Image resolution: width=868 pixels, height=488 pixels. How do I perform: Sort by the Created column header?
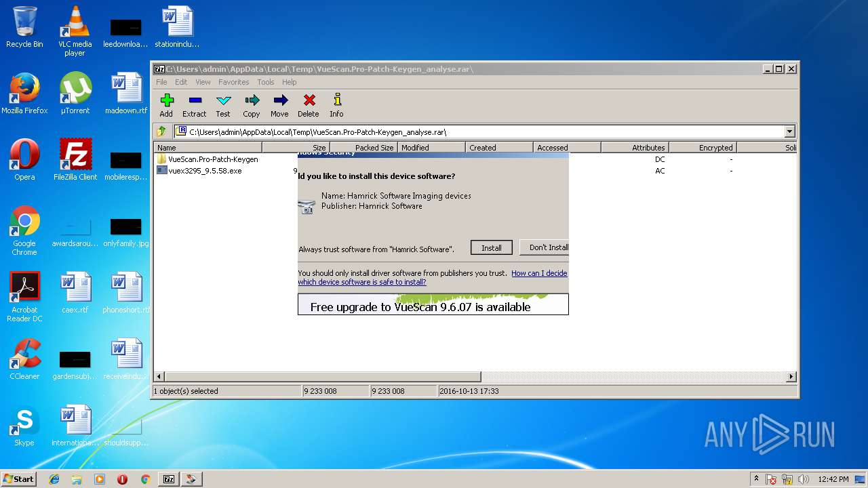(500, 147)
